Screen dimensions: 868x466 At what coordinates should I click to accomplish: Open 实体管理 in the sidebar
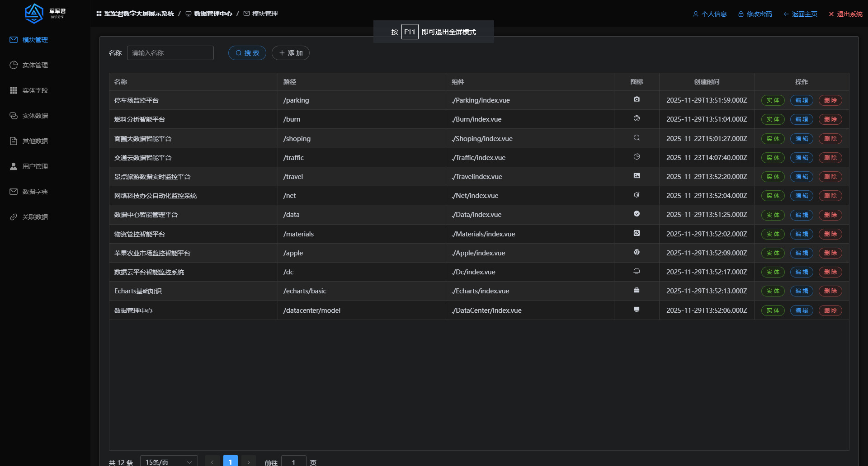coord(35,65)
